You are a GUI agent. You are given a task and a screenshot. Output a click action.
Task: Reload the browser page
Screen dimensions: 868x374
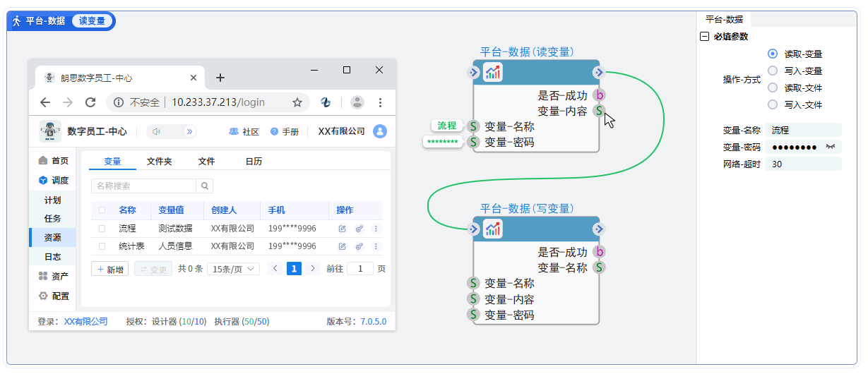click(90, 102)
